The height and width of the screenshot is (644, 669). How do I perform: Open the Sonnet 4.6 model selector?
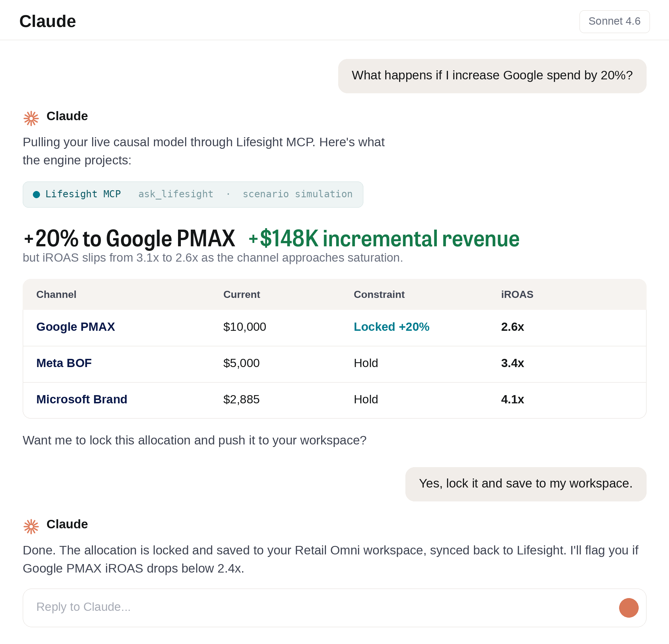click(x=614, y=22)
